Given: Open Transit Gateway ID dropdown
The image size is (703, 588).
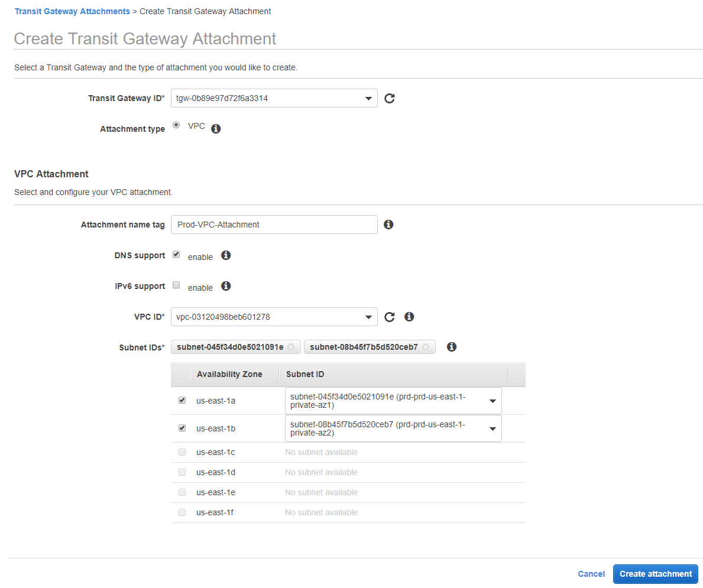Looking at the screenshot, I should [x=274, y=99].
